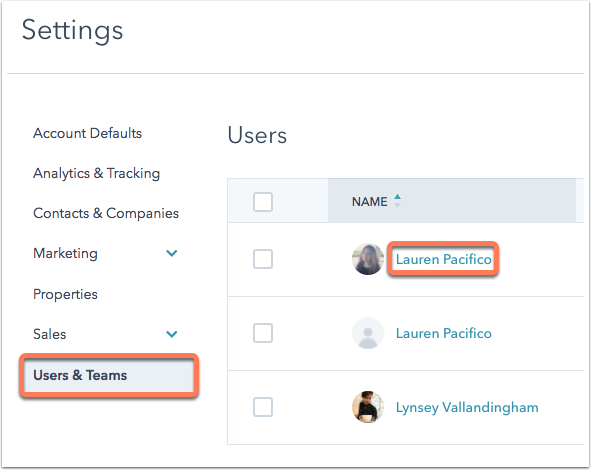The height and width of the screenshot is (470, 591).
Task: Click the default gray placeholder avatar
Action: point(368,333)
